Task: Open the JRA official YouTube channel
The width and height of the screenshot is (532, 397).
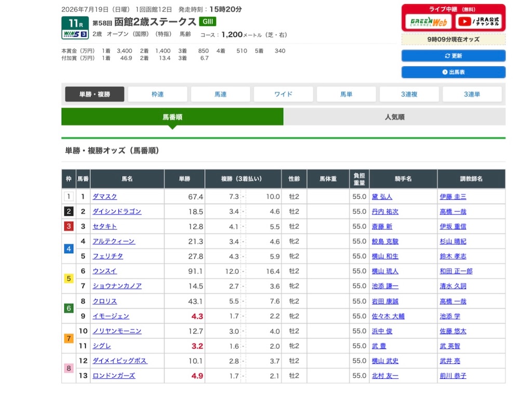Action: tap(478, 22)
